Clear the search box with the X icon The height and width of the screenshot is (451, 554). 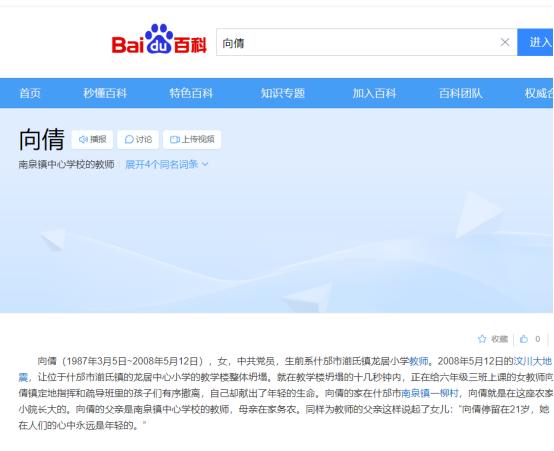(x=505, y=42)
